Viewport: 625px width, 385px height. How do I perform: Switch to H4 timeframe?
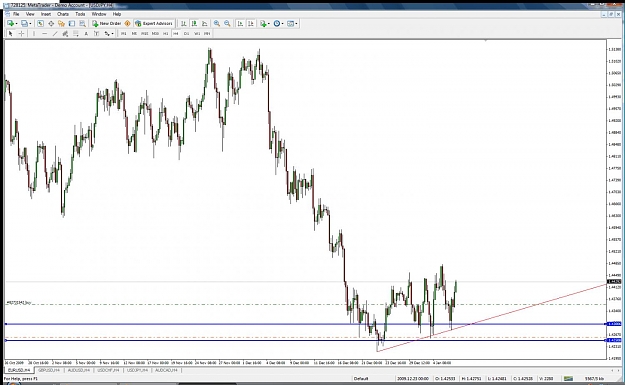click(x=176, y=34)
